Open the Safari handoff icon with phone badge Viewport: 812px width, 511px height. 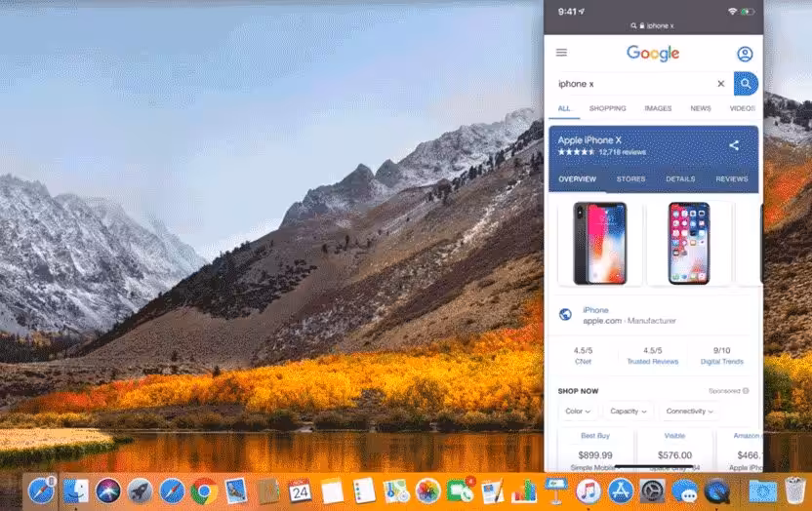coord(41,491)
